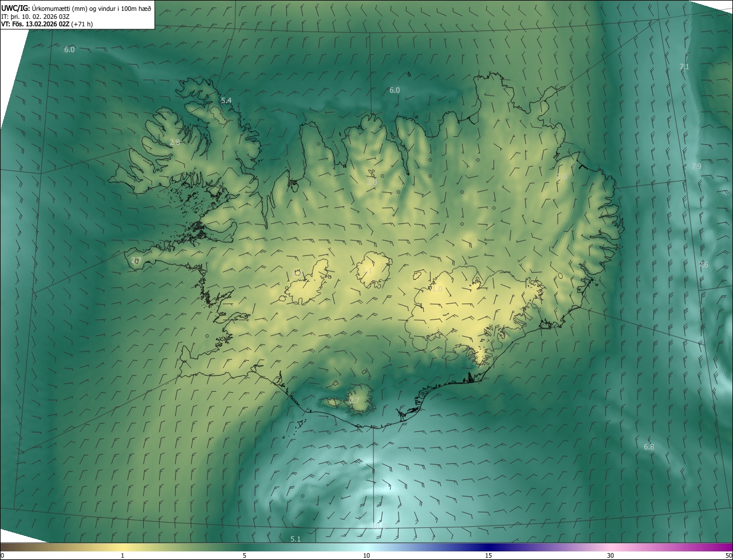Screen dimensions: 733x560
Task: Click the 7.6 value label on the map
Action: (703, 265)
